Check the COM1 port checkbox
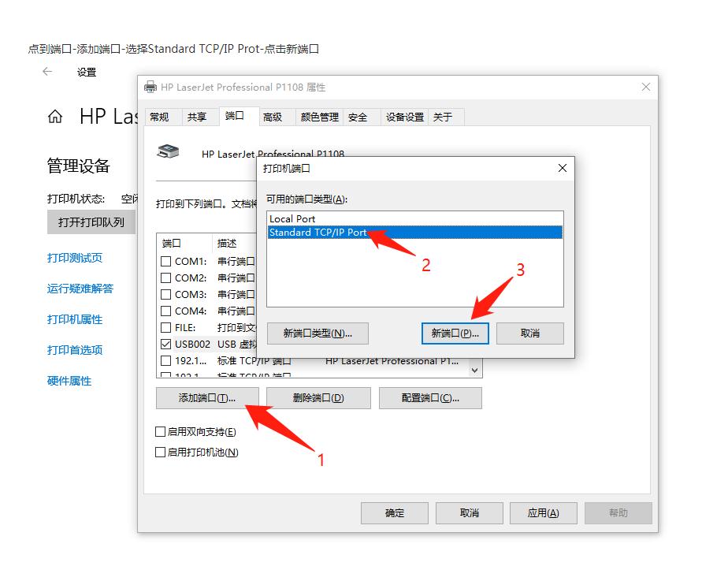 [165, 262]
